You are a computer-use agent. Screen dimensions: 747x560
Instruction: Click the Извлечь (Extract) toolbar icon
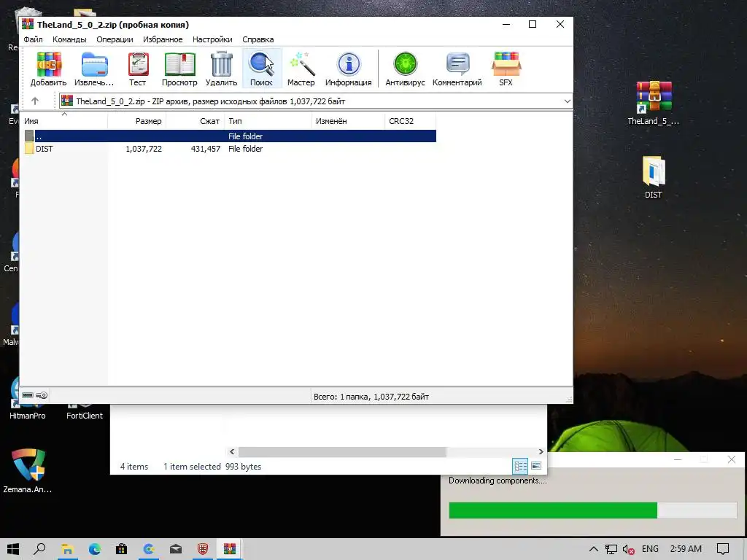[94, 69]
